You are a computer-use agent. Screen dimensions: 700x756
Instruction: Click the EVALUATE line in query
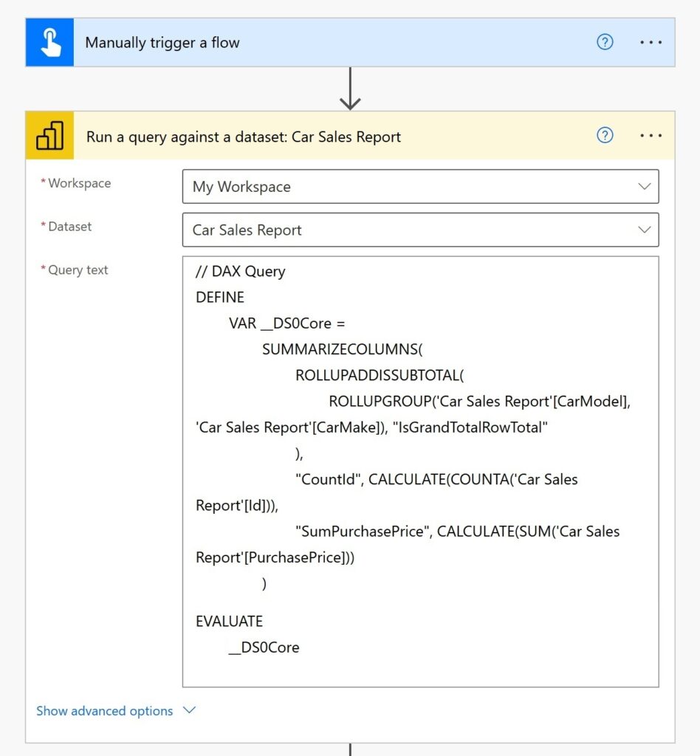[229, 621]
